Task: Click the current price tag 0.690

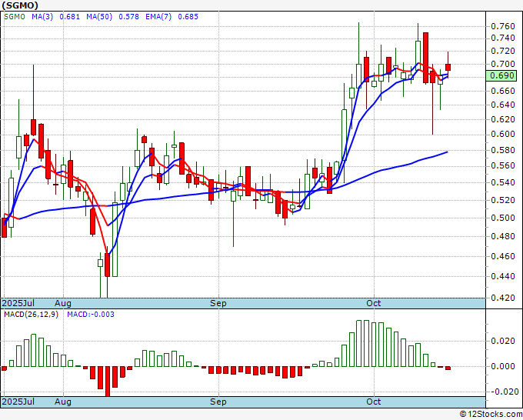Action: click(501, 75)
